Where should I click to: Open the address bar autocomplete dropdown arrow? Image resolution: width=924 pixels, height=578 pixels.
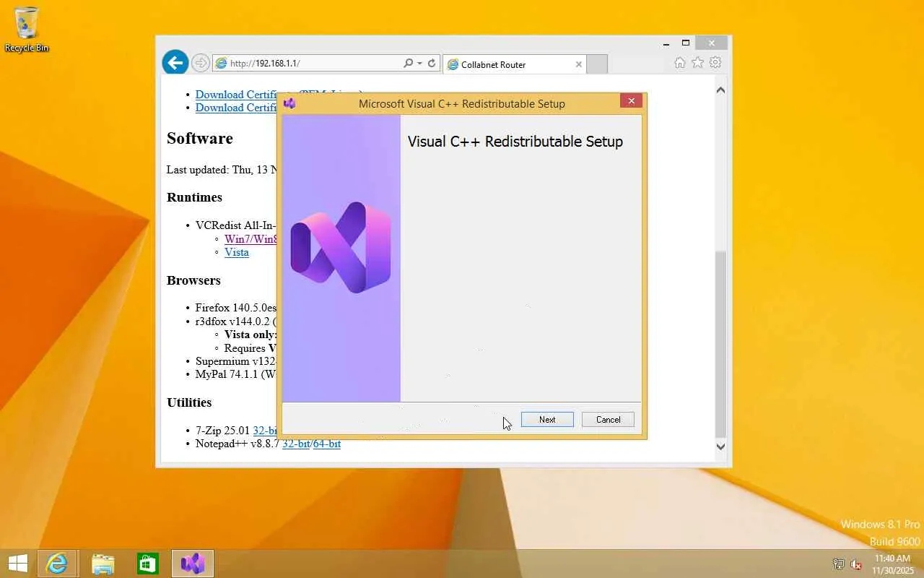click(x=419, y=64)
